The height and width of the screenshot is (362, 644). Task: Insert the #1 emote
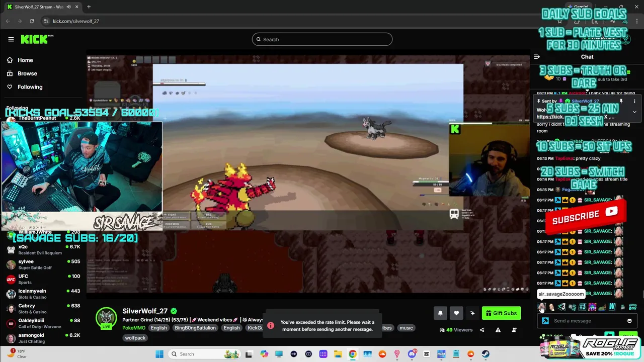coord(582,307)
